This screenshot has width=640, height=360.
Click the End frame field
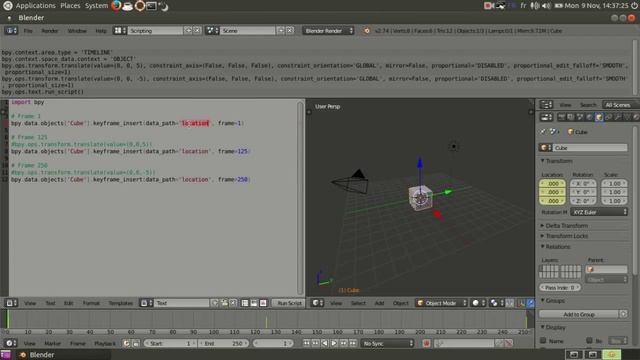tap(224, 343)
